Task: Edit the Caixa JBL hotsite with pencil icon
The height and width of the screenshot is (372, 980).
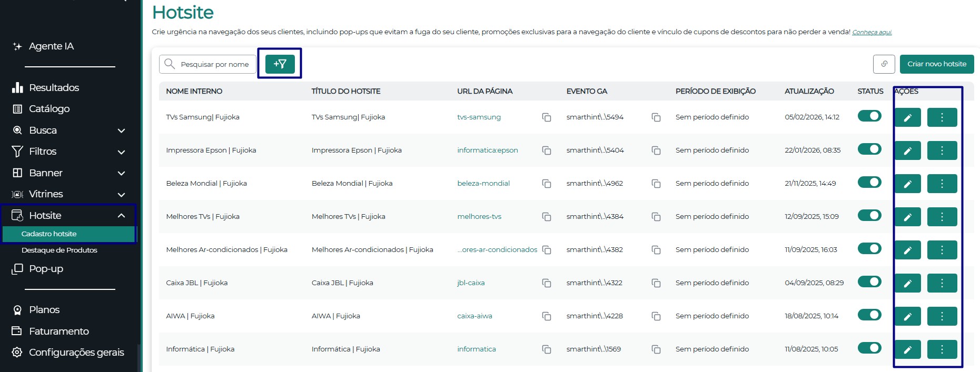Action: click(x=907, y=283)
